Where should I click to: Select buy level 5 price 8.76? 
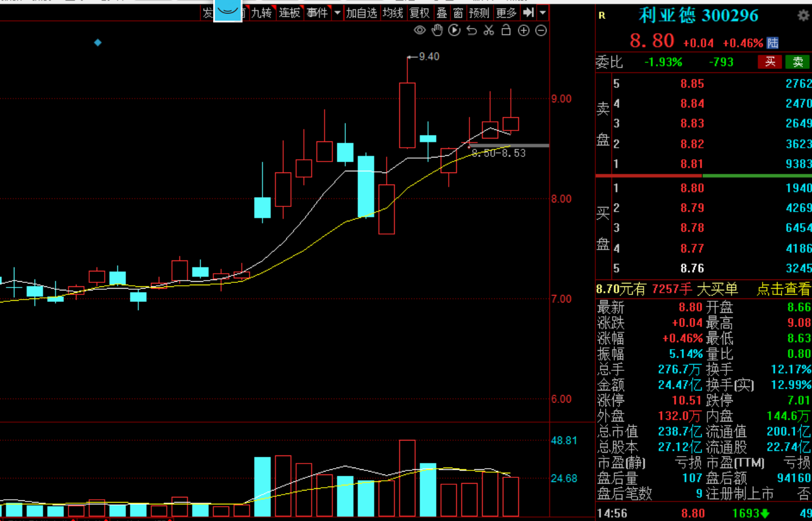coord(692,269)
